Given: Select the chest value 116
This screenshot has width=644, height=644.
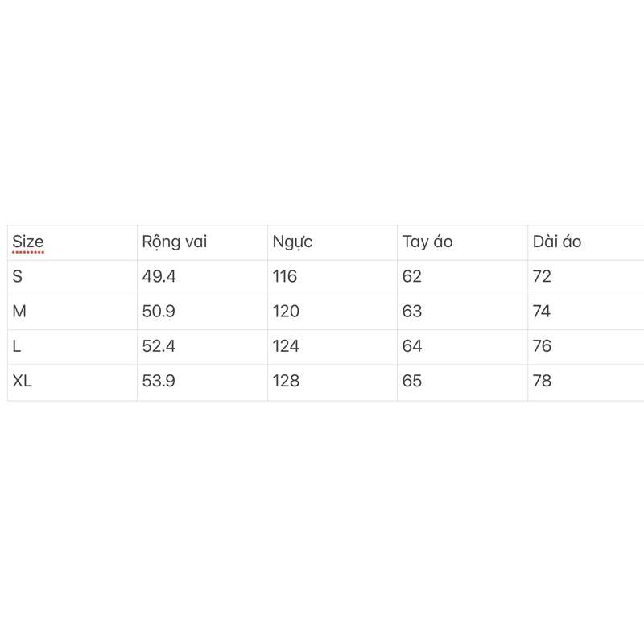Looking at the screenshot, I should [x=285, y=277].
